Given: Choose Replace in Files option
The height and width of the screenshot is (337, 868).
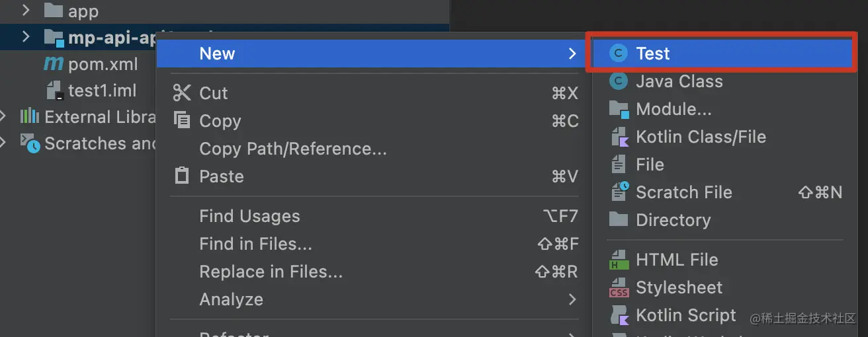Looking at the screenshot, I should 271,272.
